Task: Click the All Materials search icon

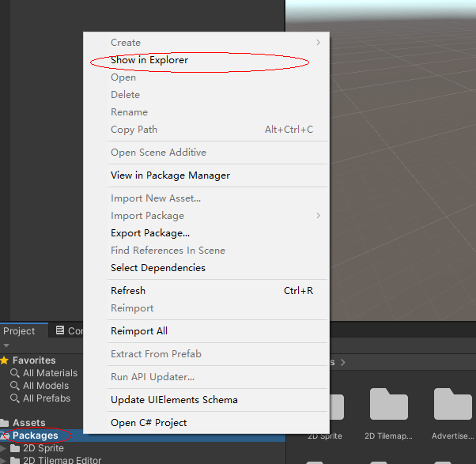Action: [x=15, y=373]
